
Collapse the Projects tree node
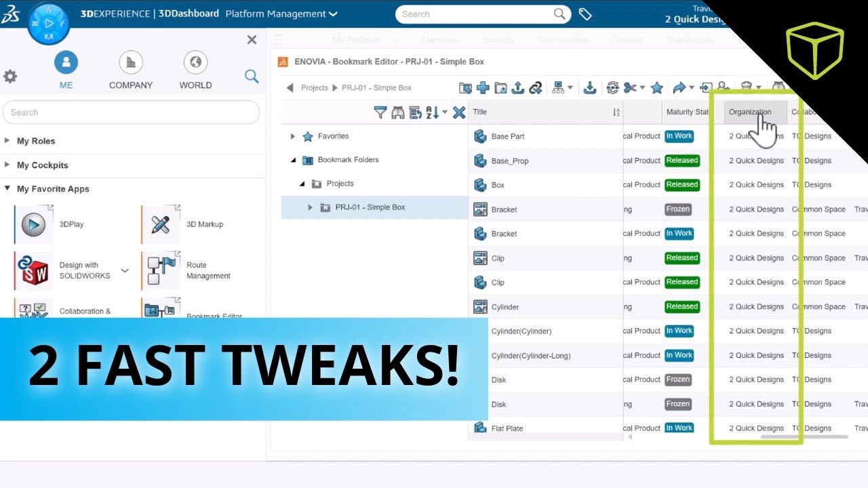pyautogui.click(x=302, y=184)
